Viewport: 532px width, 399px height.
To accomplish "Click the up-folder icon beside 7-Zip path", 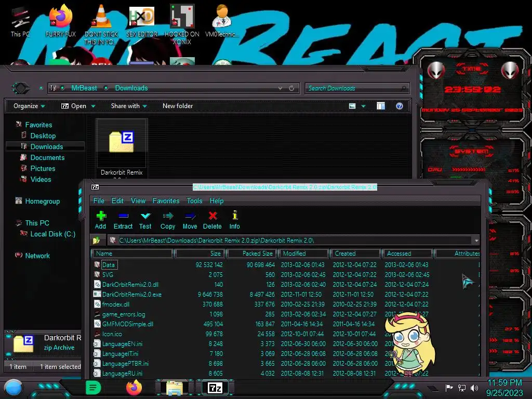I will coord(96,240).
